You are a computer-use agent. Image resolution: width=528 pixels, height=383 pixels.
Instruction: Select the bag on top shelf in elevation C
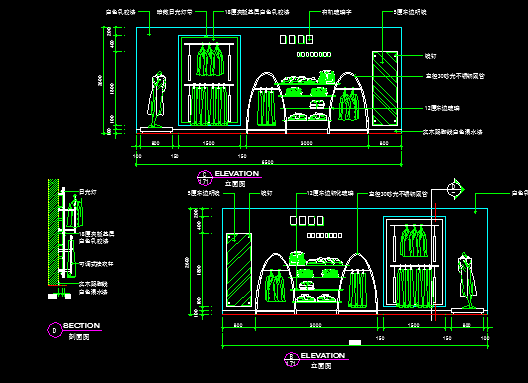(326, 77)
